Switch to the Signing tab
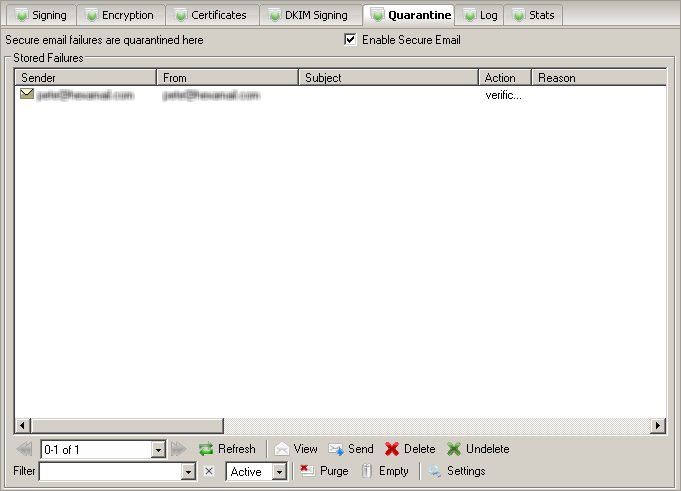The height and width of the screenshot is (491, 681). point(41,15)
